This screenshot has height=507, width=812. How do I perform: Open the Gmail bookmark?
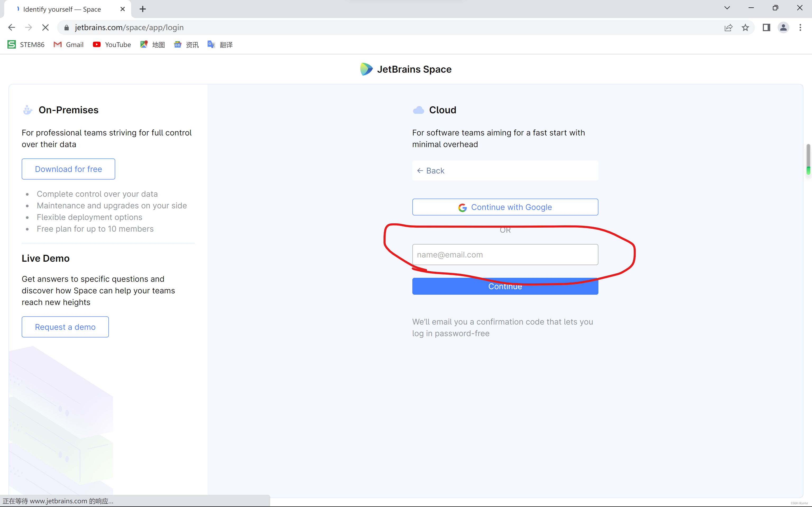(68, 45)
